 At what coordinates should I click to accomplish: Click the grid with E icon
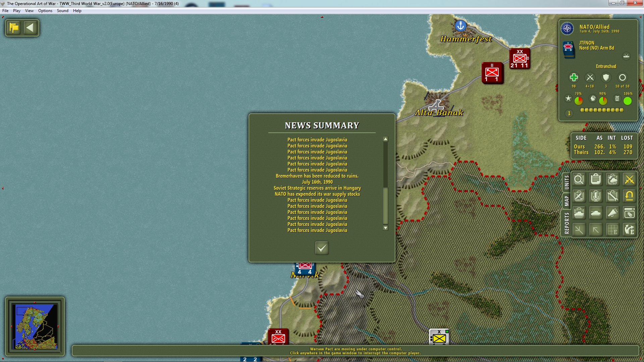coord(612,230)
